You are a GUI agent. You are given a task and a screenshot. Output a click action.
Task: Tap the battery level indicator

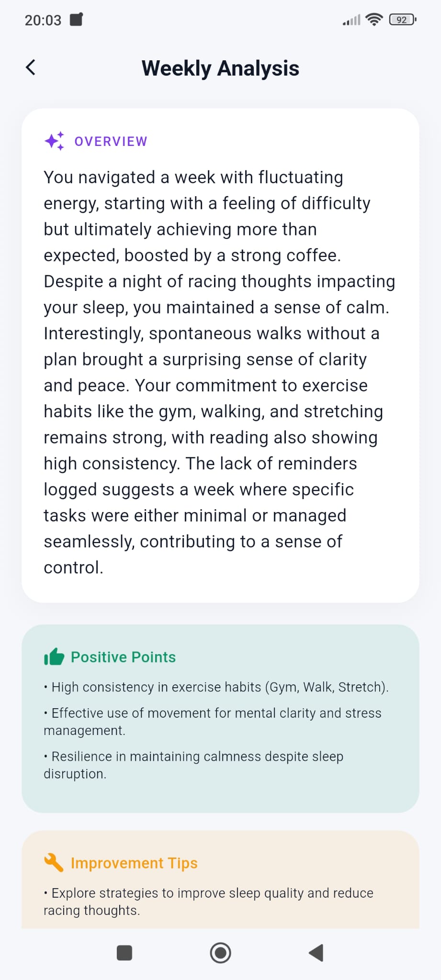click(x=403, y=20)
